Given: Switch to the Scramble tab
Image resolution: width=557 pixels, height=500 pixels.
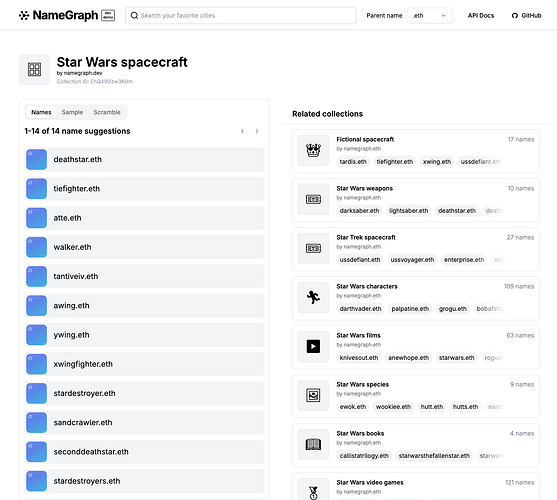Looking at the screenshot, I should coord(107,112).
